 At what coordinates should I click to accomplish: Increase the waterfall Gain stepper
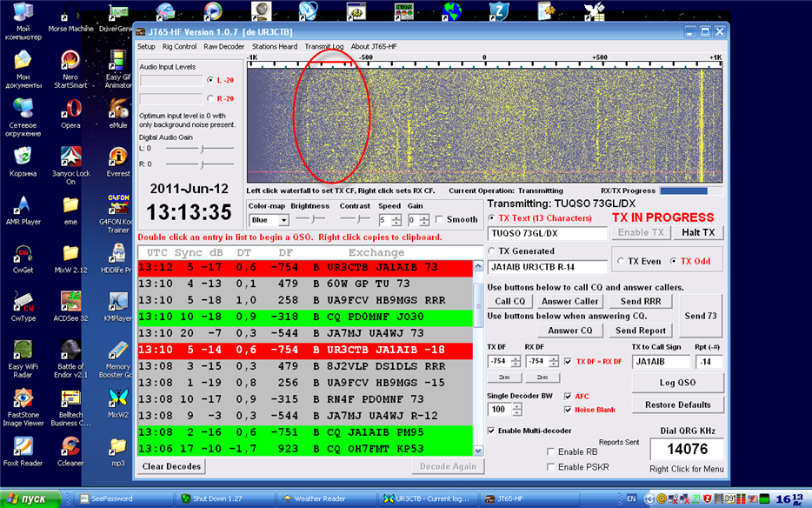coord(424,217)
